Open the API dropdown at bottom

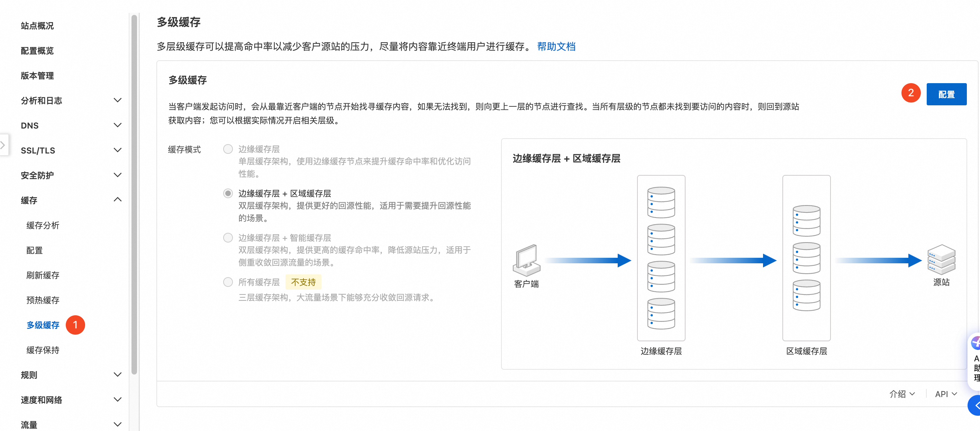(946, 394)
